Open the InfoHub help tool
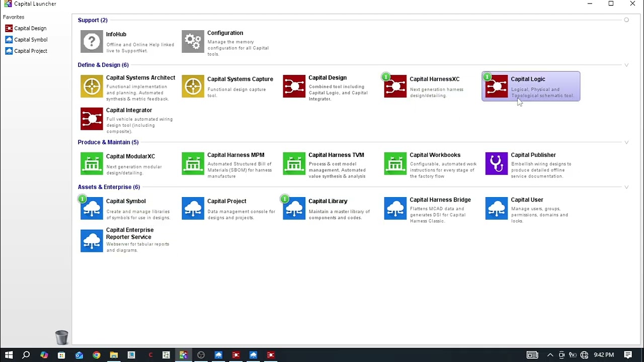 128,41
